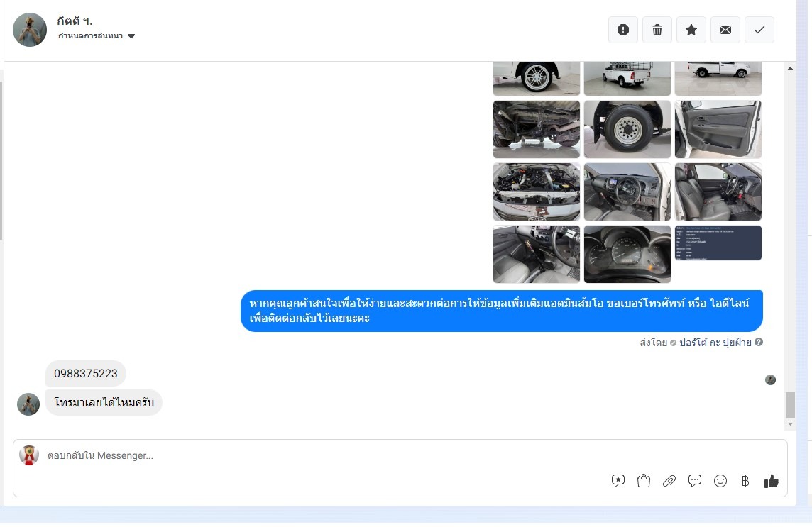Click sender label ปอร์โต้ กะ ปุยฝ้าย
Image resolution: width=812 pixels, height=527 pixels.
pos(715,342)
